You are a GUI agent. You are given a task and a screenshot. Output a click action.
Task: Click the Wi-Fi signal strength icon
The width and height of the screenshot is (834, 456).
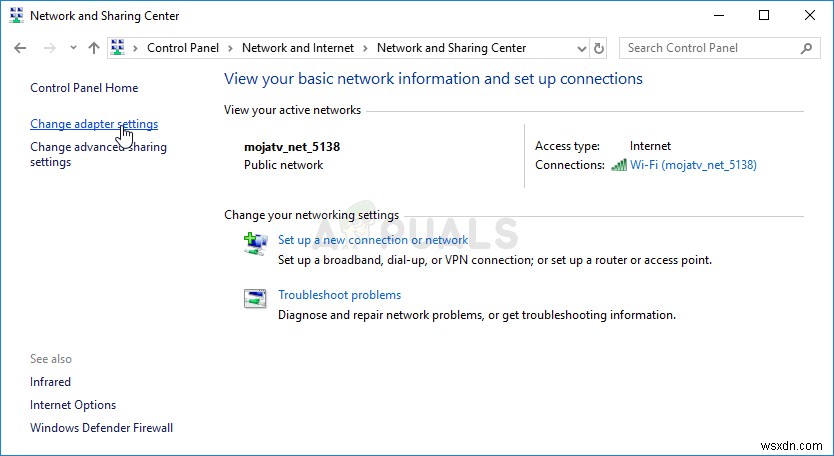(x=619, y=165)
